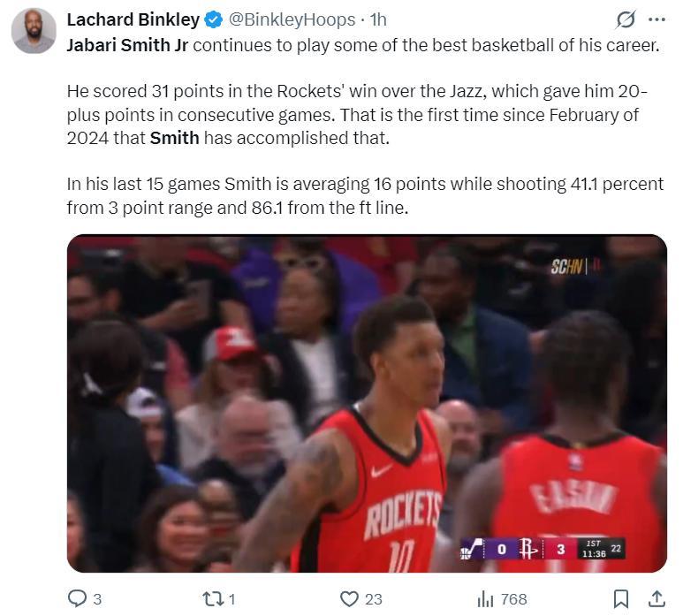Click the video scoreboard overlay
The height and width of the screenshot is (616, 683).
pos(543,549)
